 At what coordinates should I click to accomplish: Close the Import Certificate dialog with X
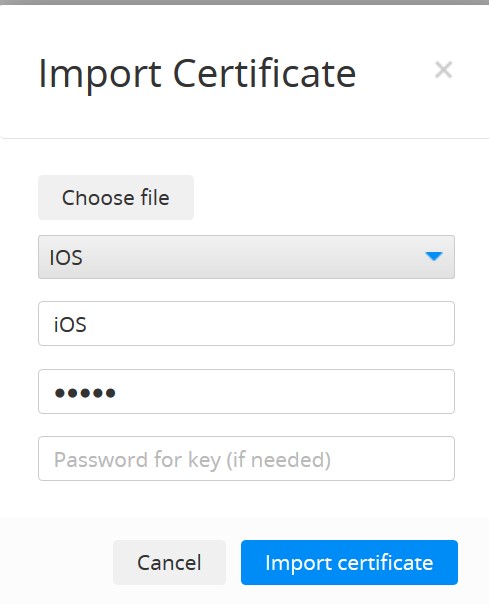coord(443,70)
